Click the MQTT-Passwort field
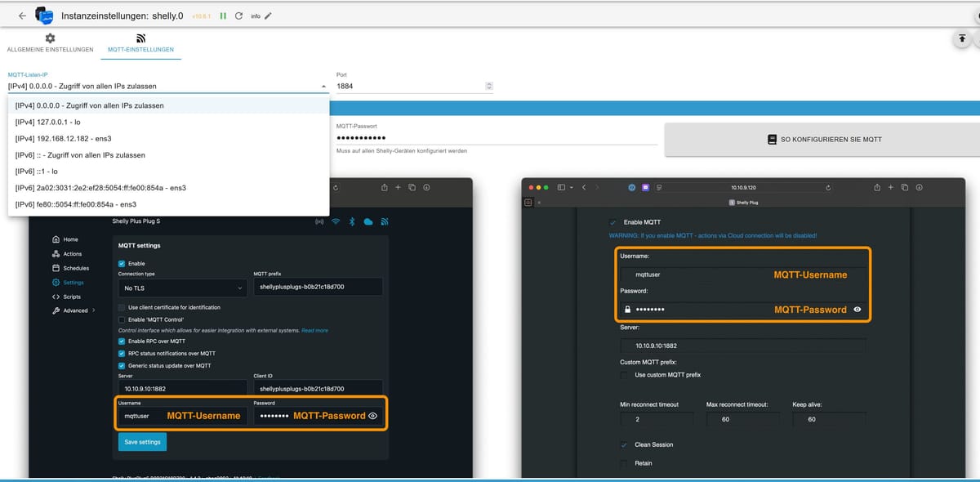Image resolution: width=980 pixels, height=482 pixels. point(497,136)
